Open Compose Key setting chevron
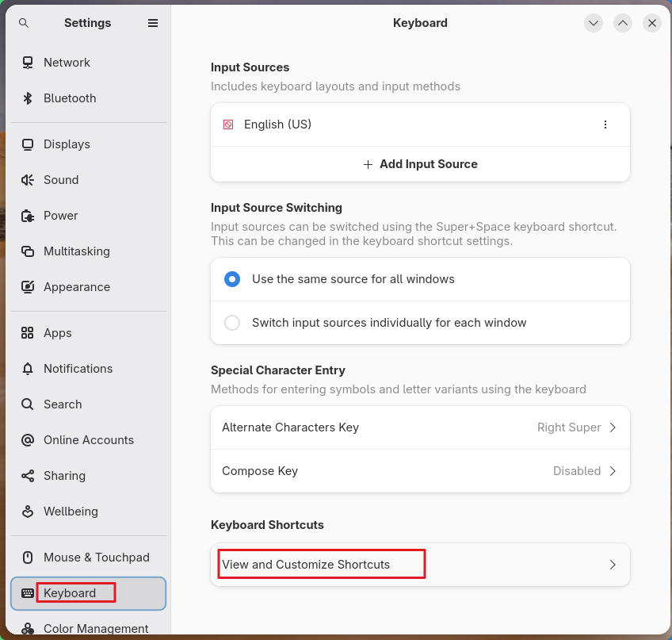 pyautogui.click(x=613, y=471)
